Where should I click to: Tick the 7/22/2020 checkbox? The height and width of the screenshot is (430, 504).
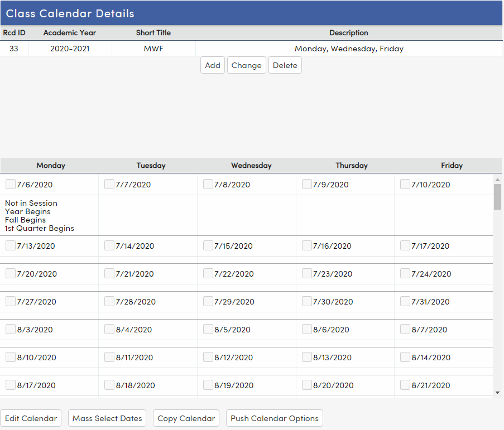pos(208,273)
